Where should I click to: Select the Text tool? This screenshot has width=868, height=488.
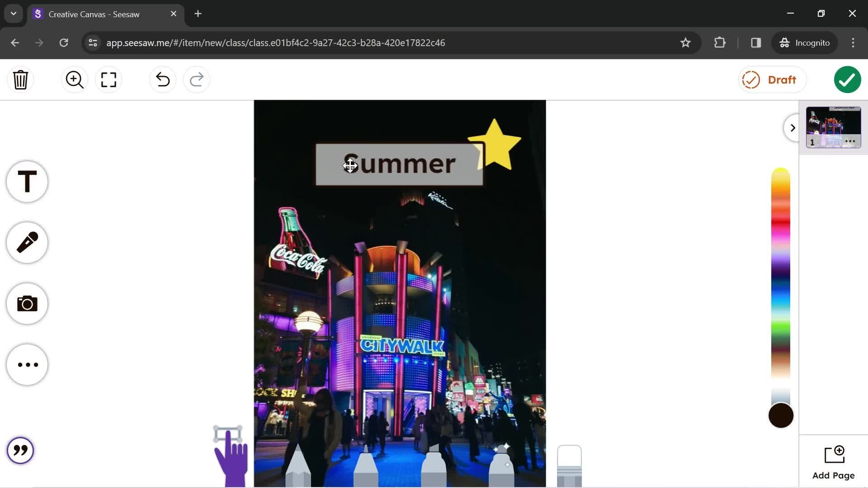[x=27, y=181]
